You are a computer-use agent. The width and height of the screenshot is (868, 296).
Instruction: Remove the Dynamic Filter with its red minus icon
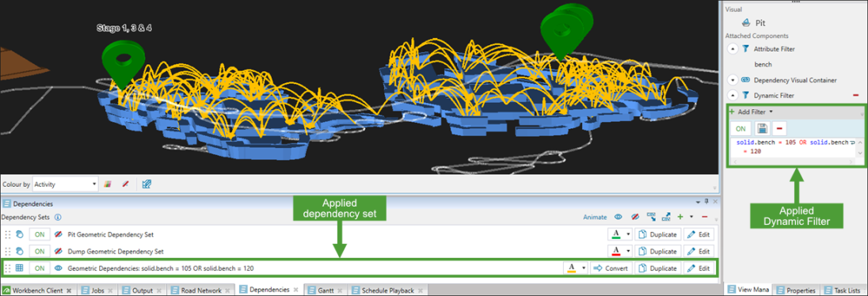(856, 95)
